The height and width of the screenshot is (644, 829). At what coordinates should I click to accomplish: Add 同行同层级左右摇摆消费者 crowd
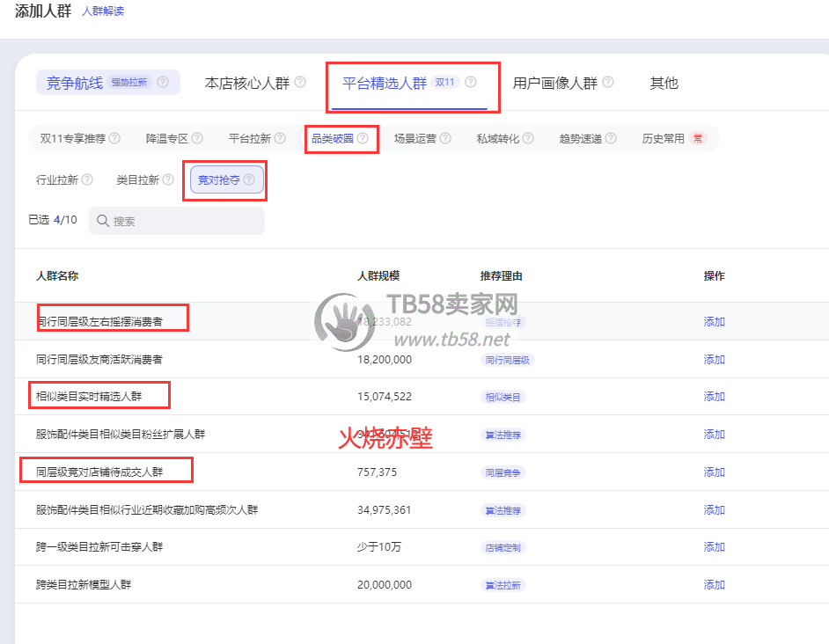pyautogui.click(x=714, y=322)
